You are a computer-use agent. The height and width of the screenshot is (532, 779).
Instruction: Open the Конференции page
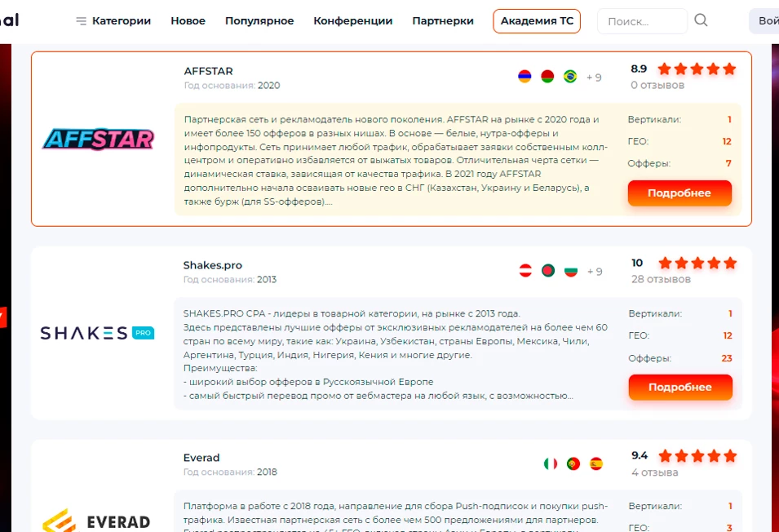click(x=352, y=21)
